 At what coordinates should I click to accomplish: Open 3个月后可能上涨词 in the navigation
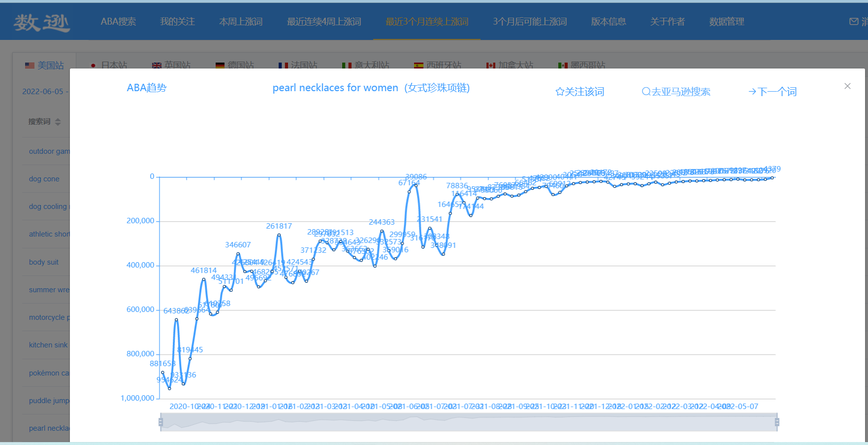(x=530, y=22)
